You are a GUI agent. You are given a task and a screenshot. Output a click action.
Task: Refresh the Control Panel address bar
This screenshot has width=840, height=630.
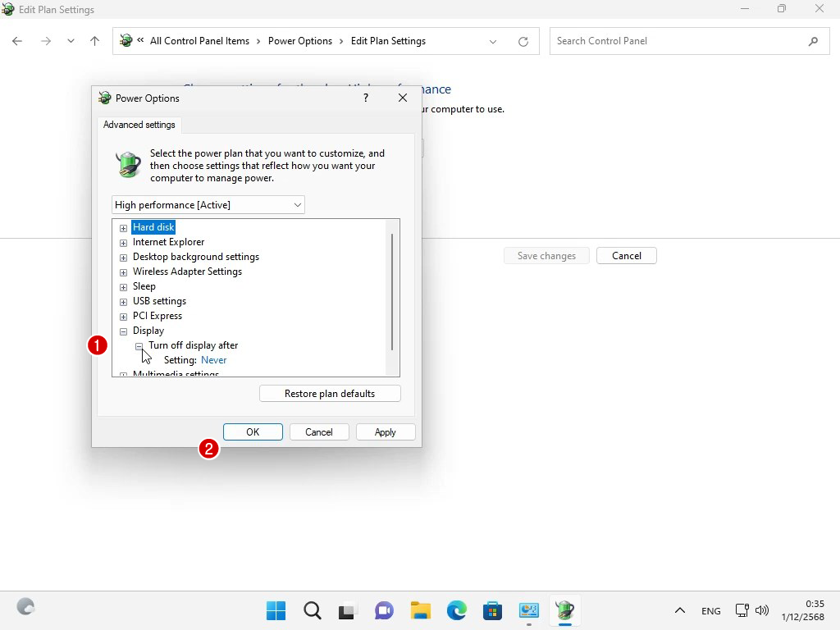tap(523, 41)
